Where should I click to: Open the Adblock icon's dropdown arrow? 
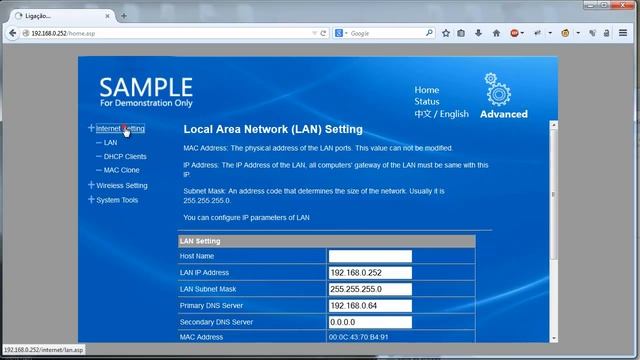(x=522, y=33)
